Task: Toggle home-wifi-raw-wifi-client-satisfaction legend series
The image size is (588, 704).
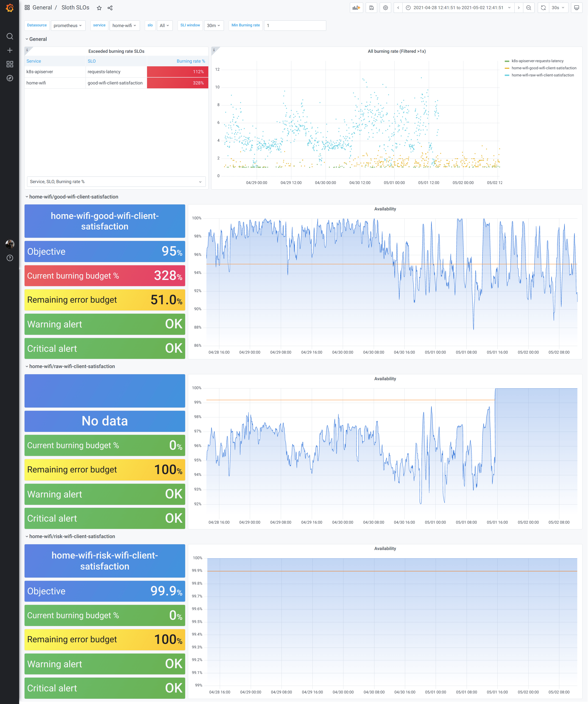Action: click(542, 75)
